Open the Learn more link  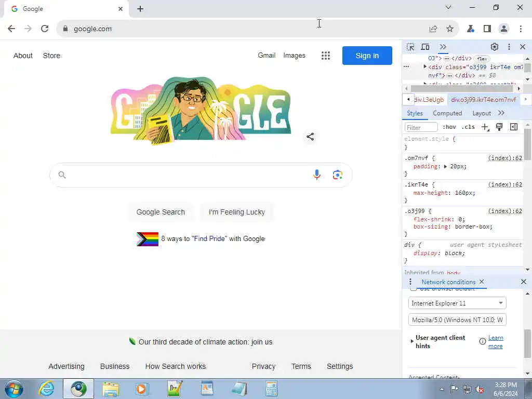point(496,342)
